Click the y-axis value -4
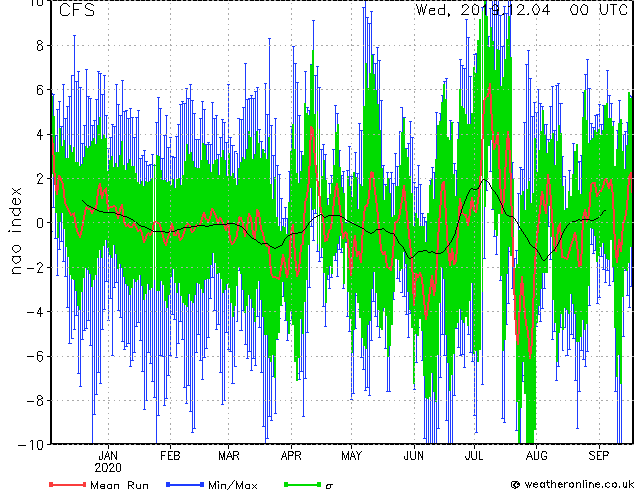Image resolution: width=634 pixels, height=490 pixels. pyautogui.click(x=36, y=312)
